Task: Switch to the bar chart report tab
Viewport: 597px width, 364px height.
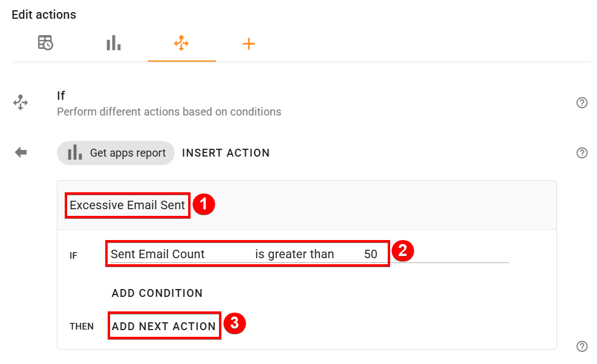Action: 114,43
